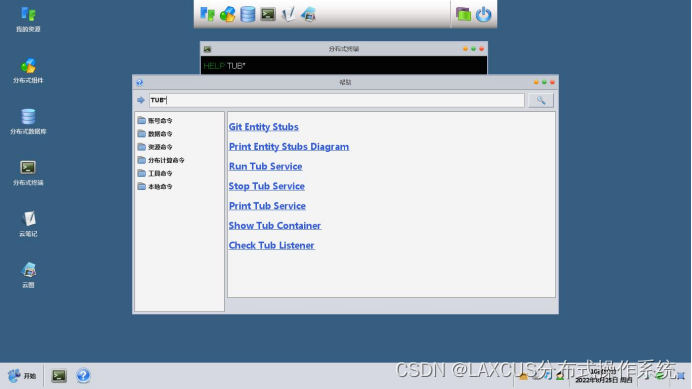This screenshot has height=389, width=692.
Task: Open the Stop Tub Service link
Action: pos(267,186)
